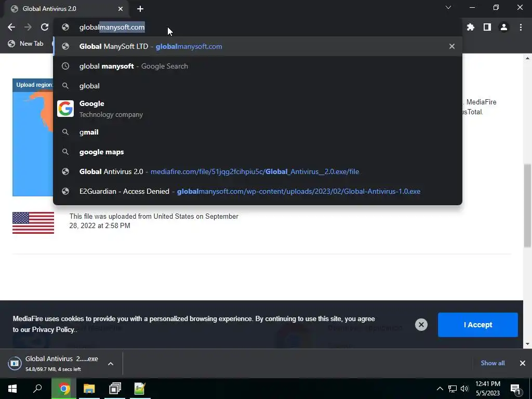Remove the Global ManySoft LTD suggestion
Viewport: 532px width, 399px height.
[452, 46]
